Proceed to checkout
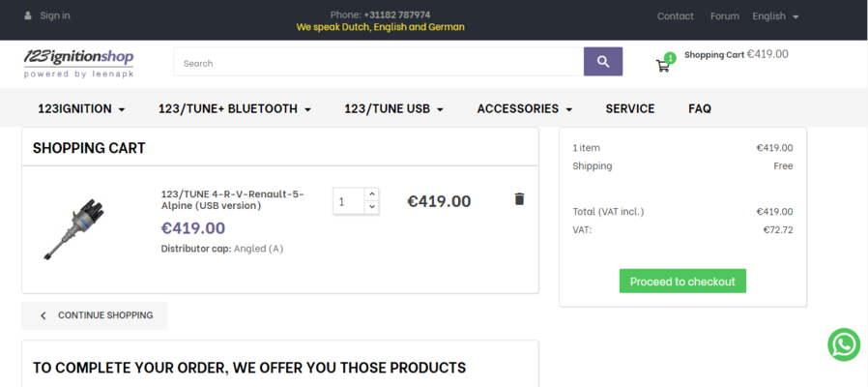Screen dimensions: 868x387 coord(682,282)
